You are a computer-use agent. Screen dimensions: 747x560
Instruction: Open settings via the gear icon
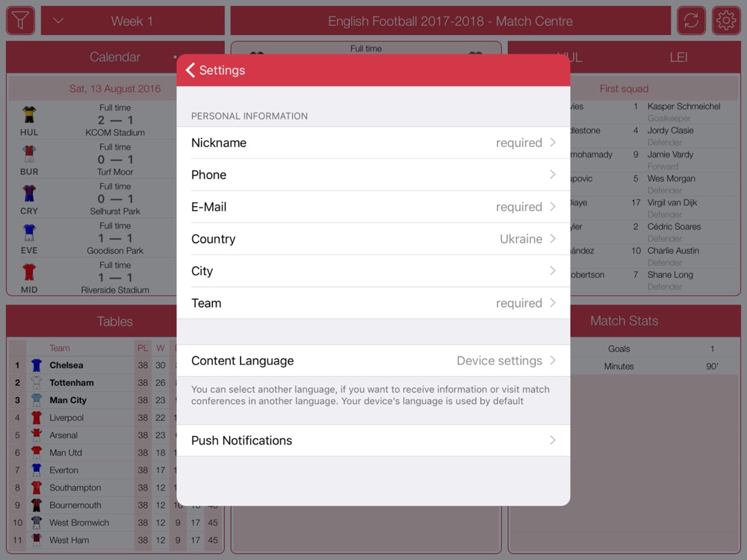pyautogui.click(x=726, y=20)
